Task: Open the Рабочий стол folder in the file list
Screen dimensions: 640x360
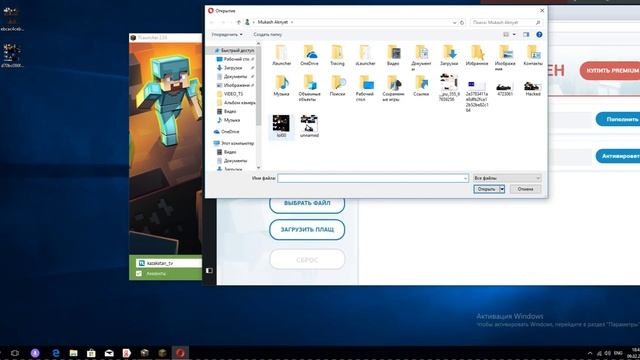Action: click(365, 88)
